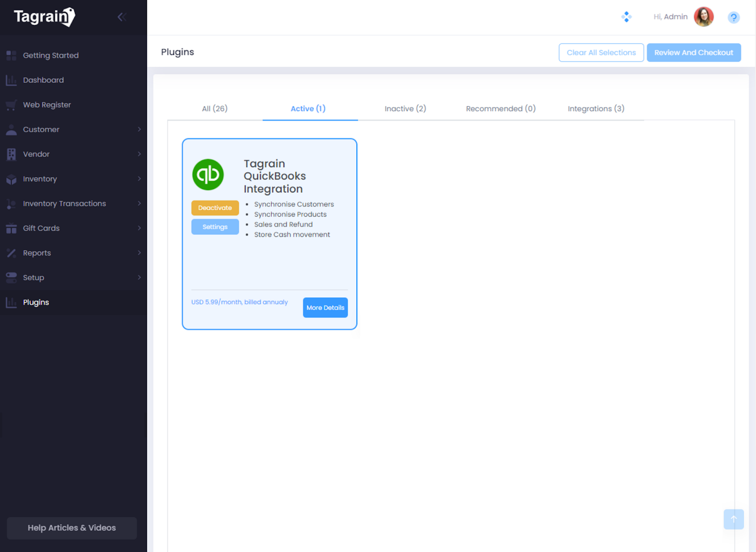Switch to the Inactive (2) tab

[x=405, y=109]
